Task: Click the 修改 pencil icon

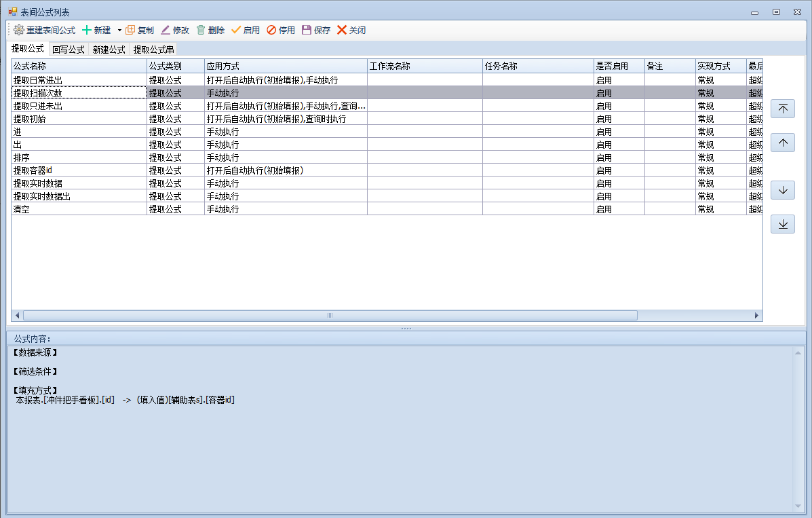Action: point(166,31)
